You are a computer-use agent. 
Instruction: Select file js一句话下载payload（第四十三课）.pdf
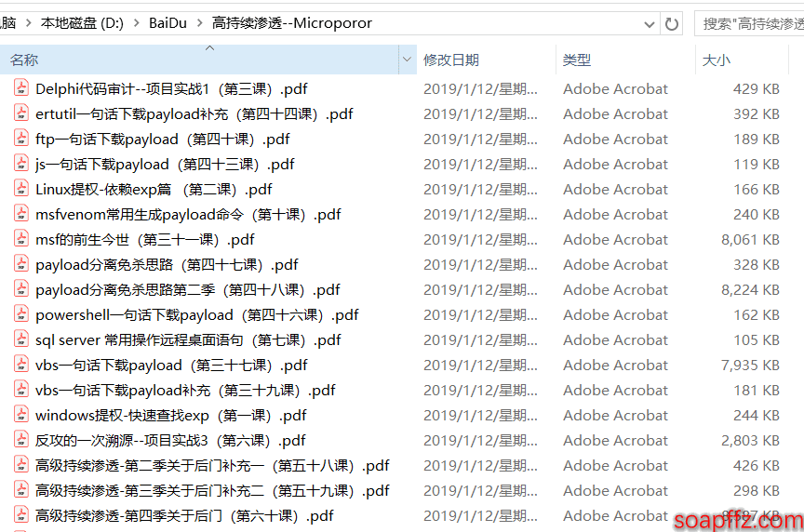[x=165, y=164]
